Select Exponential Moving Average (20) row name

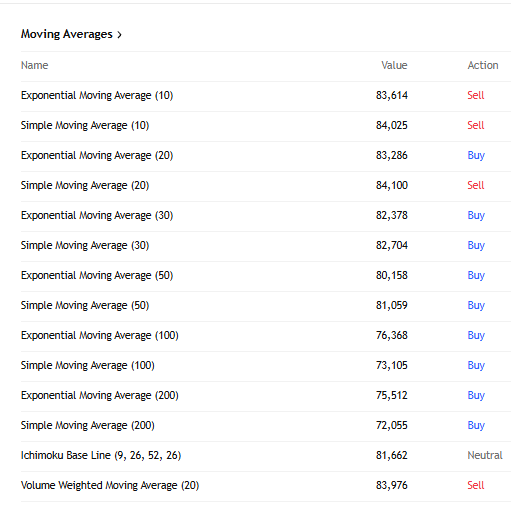coord(97,155)
